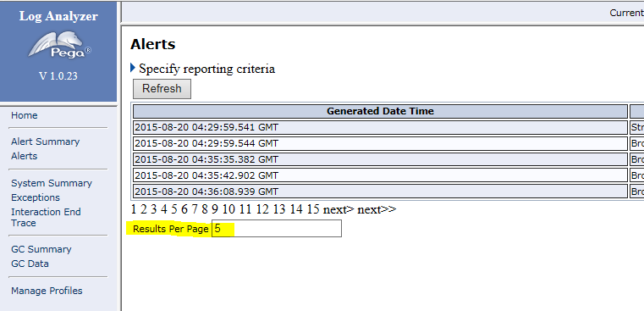This screenshot has width=644, height=311.
Task: Go to results page 8
Action: (205, 209)
